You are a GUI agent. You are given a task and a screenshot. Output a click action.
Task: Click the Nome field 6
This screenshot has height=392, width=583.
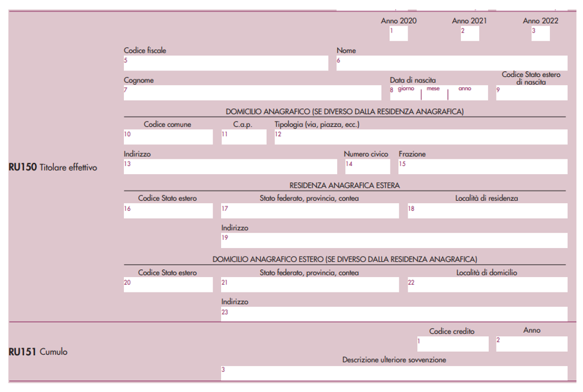coord(451,63)
